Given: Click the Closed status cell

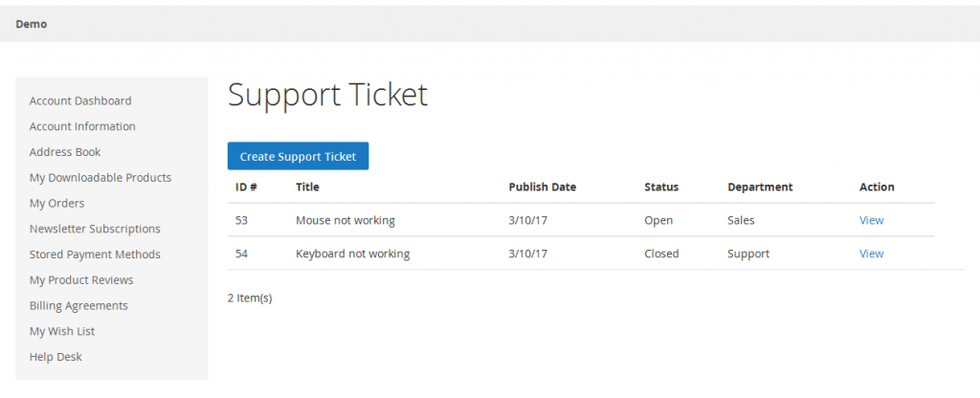Looking at the screenshot, I should pyautogui.click(x=661, y=254).
